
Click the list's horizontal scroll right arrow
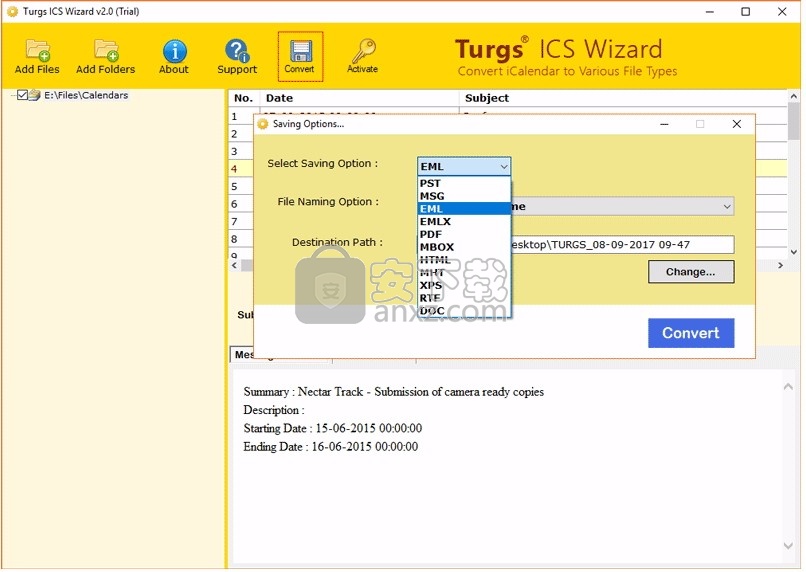(x=780, y=265)
